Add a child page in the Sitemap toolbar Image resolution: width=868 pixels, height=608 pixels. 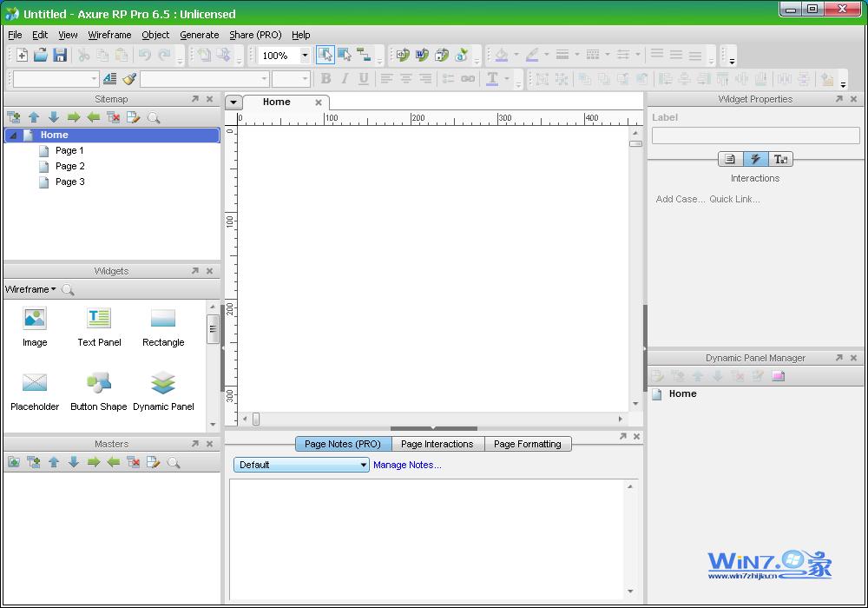click(x=14, y=117)
